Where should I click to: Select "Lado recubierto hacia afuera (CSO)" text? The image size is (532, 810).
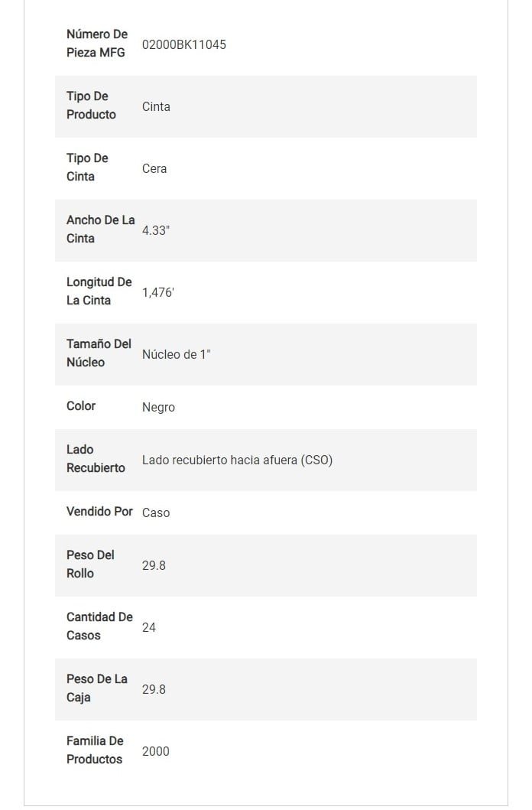237,460
